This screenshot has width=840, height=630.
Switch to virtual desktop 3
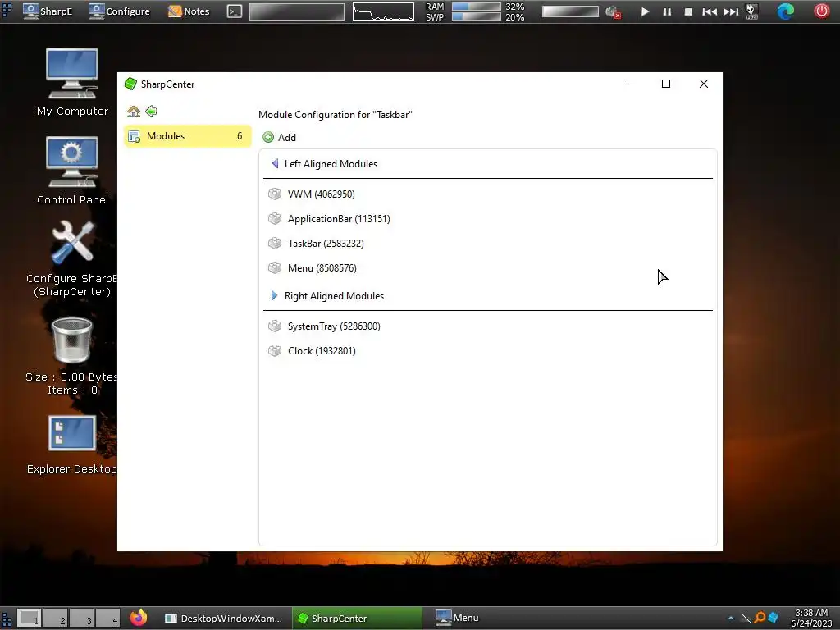81,619
